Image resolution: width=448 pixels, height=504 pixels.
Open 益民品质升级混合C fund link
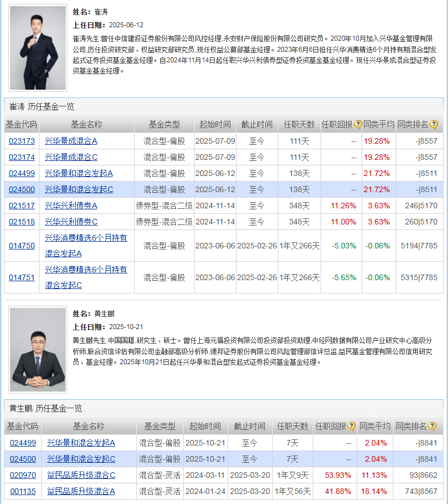(x=81, y=475)
